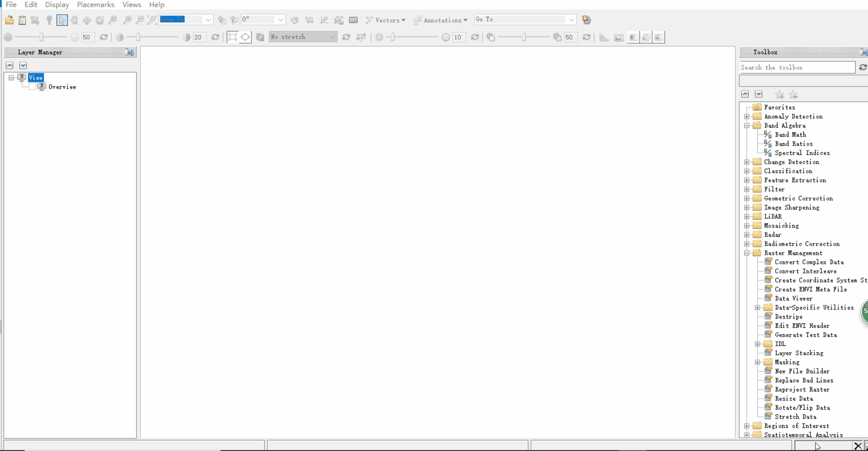Open the Views menu

(132, 5)
